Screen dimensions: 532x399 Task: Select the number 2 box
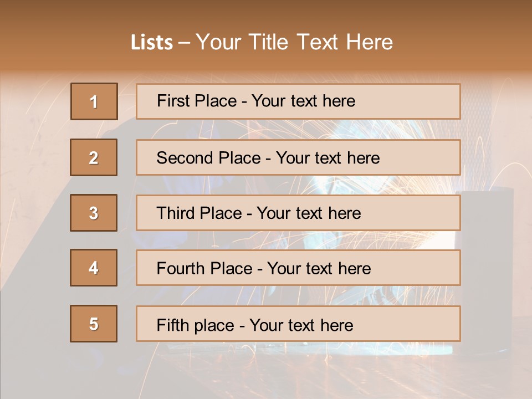click(94, 157)
